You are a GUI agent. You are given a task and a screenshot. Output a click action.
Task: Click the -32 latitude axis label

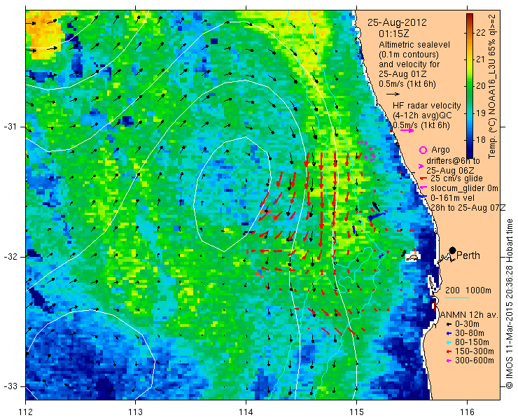(x=10, y=257)
